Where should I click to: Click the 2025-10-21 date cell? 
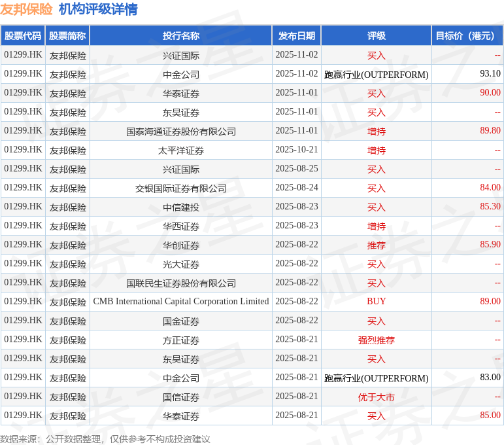click(297, 150)
